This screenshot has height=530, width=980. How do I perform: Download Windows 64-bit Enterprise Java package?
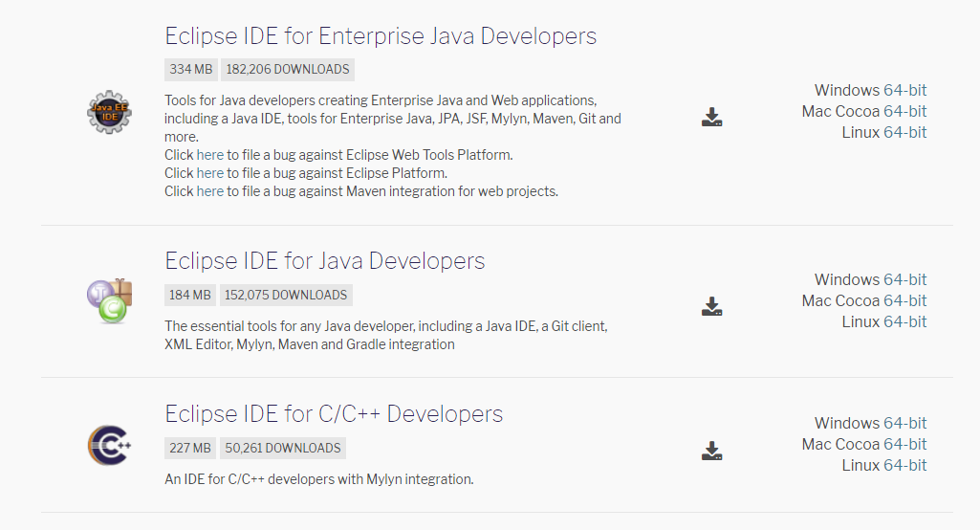(x=905, y=90)
